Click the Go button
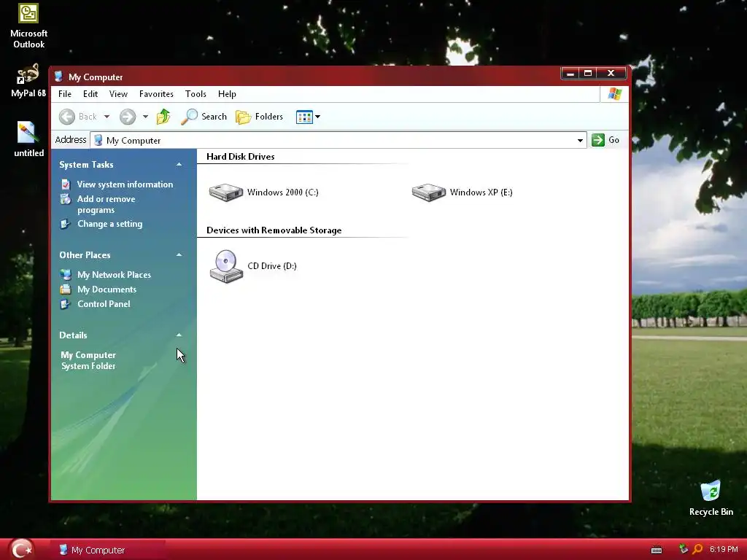Screen dimensions: 747x560 point(605,140)
